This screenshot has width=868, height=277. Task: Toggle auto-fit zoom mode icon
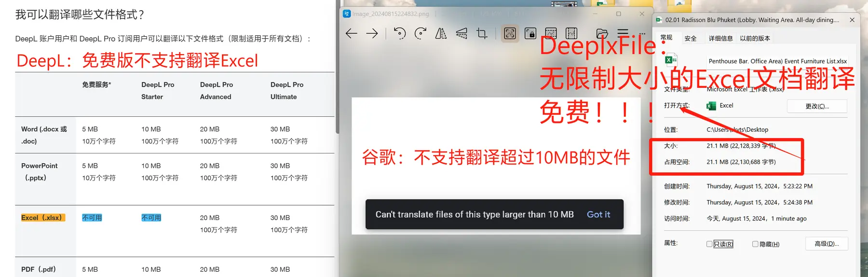tap(510, 33)
